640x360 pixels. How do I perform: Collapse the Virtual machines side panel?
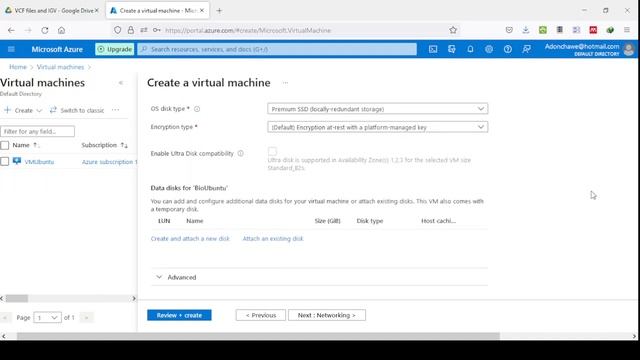[121, 83]
